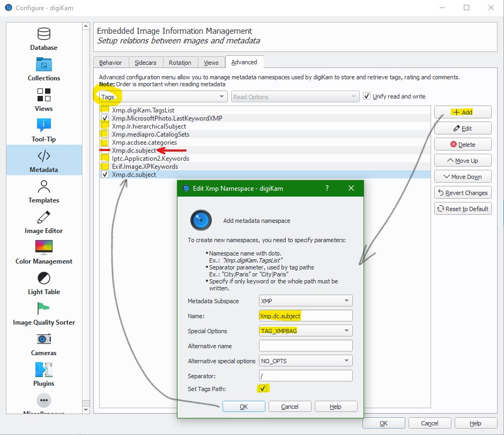The width and height of the screenshot is (504, 435).
Task: Expand the Tags namespace dropdown
Action: click(x=163, y=97)
